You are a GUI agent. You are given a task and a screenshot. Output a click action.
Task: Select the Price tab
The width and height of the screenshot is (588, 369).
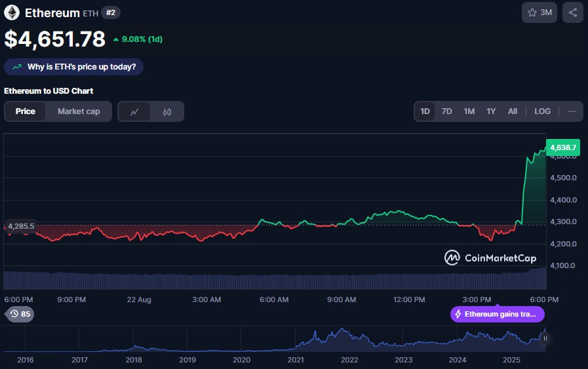[x=25, y=111]
